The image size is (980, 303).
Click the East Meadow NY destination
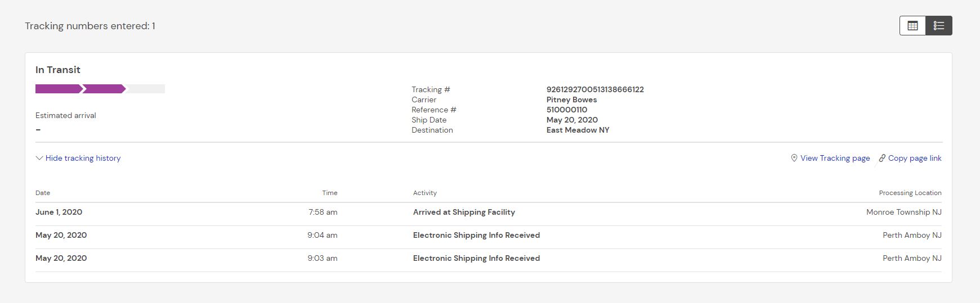578,130
